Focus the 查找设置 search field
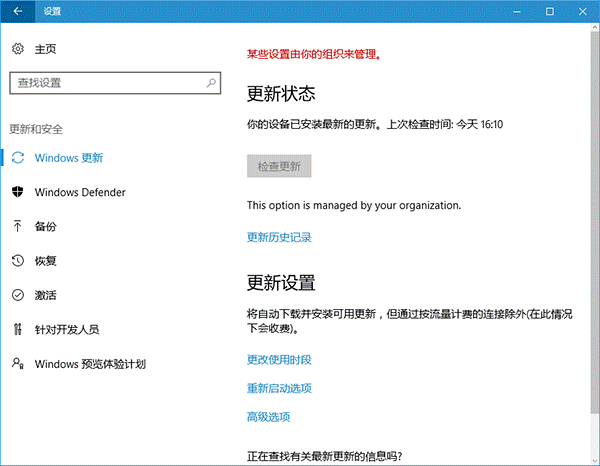 [x=115, y=83]
